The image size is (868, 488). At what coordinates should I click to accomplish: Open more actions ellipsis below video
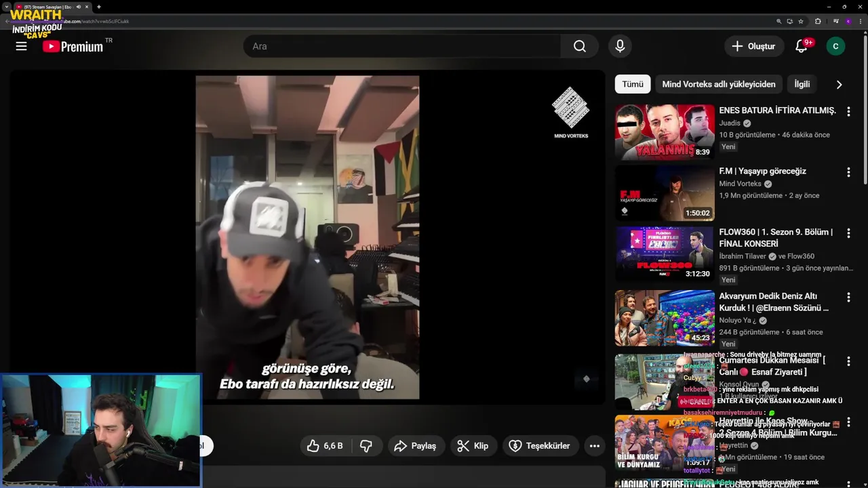click(595, 445)
